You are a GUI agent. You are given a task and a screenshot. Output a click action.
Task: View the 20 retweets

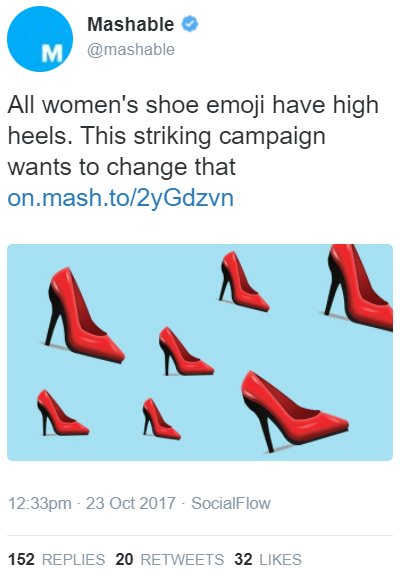[x=170, y=560]
